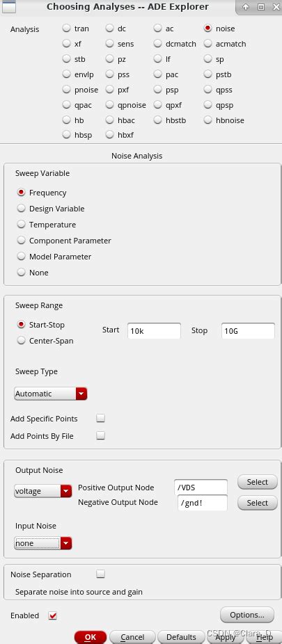Click the Defaults button
The height and width of the screenshot is (644, 282).
pyautogui.click(x=181, y=638)
